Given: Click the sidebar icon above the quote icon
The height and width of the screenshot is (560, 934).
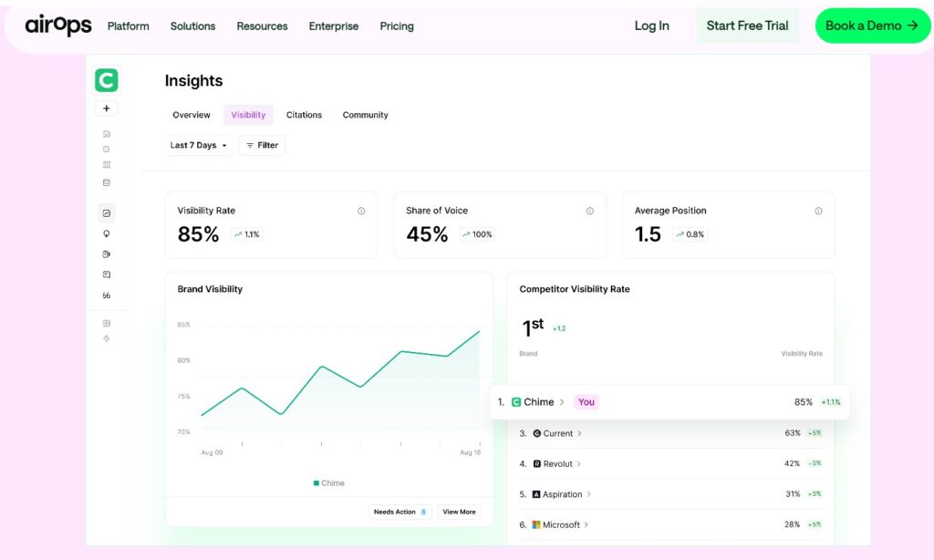Looking at the screenshot, I should click(x=107, y=275).
